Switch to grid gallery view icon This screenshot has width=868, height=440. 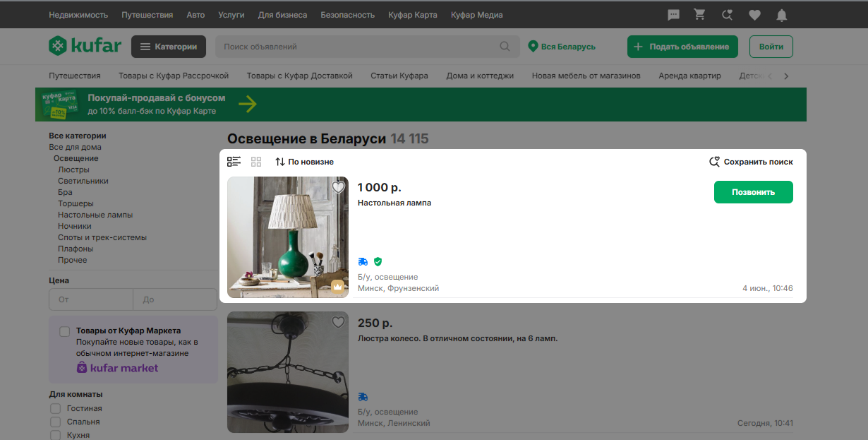click(x=256, y=162)
